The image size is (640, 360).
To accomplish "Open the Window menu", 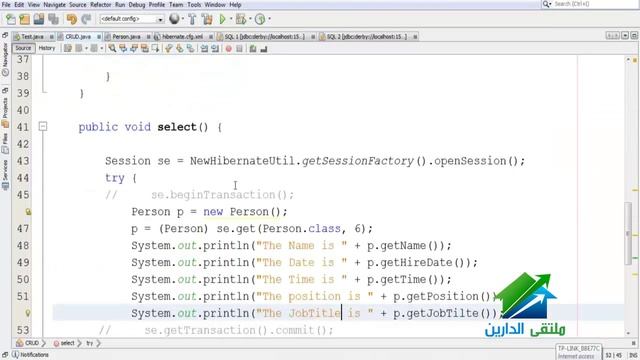I will click(215, 4).
